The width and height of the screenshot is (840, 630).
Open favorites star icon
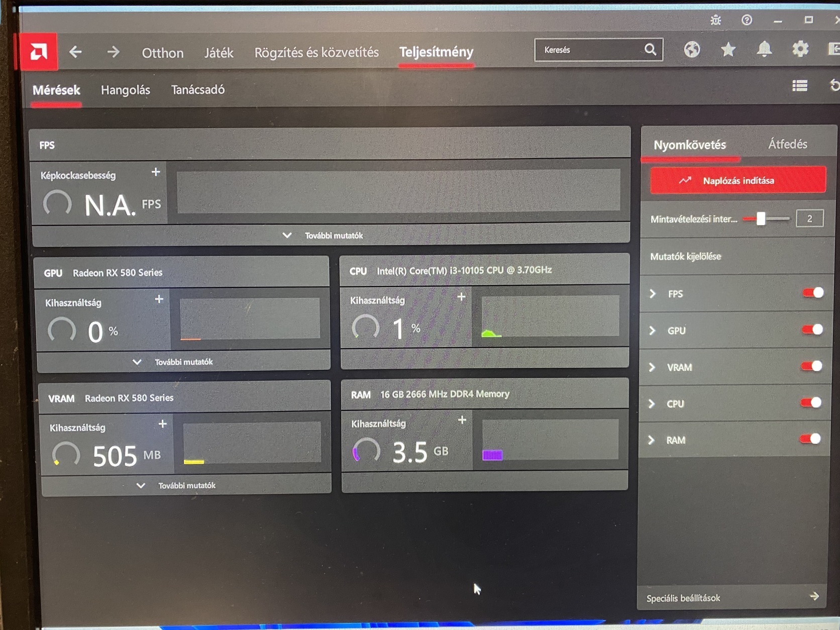[728, 49]
